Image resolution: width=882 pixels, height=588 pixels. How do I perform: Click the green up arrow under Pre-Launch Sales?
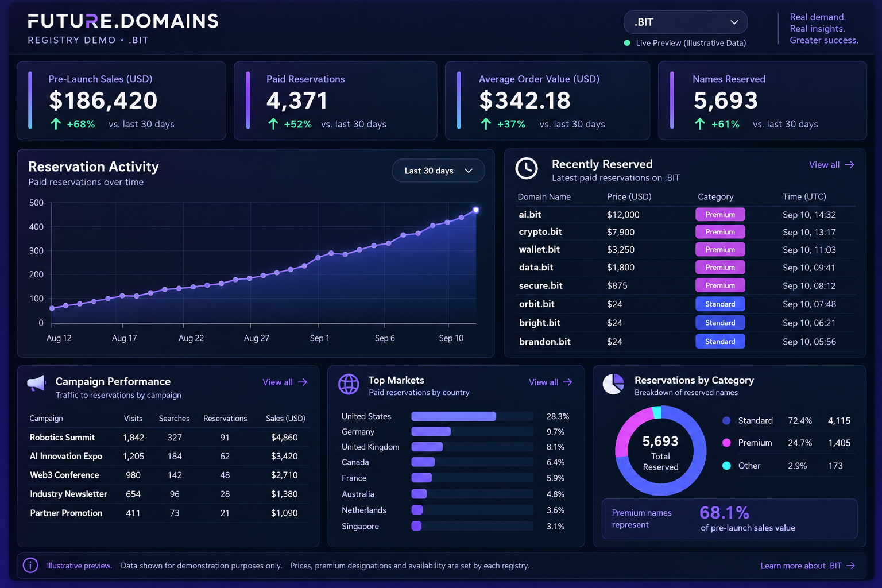(x=56, y=124)
